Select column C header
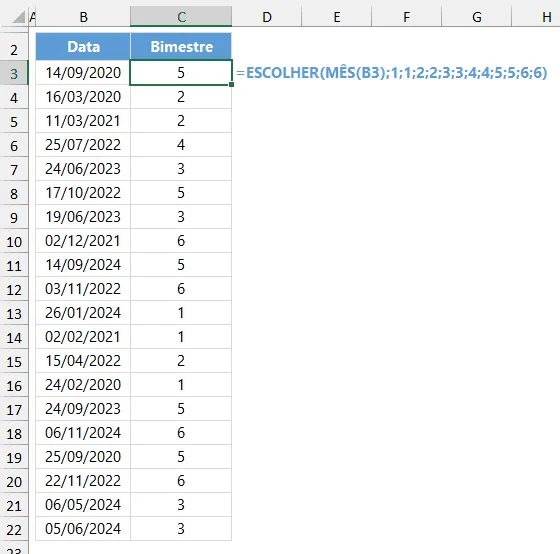The width and height of the screenshot is (560, 554). pos(181,17)
